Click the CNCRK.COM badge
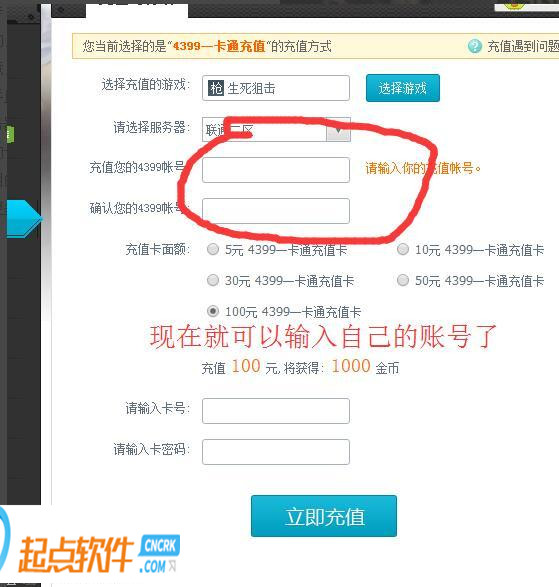Image resolution: width=559 pixels, height=587 pixels. [x=159, y=554]
